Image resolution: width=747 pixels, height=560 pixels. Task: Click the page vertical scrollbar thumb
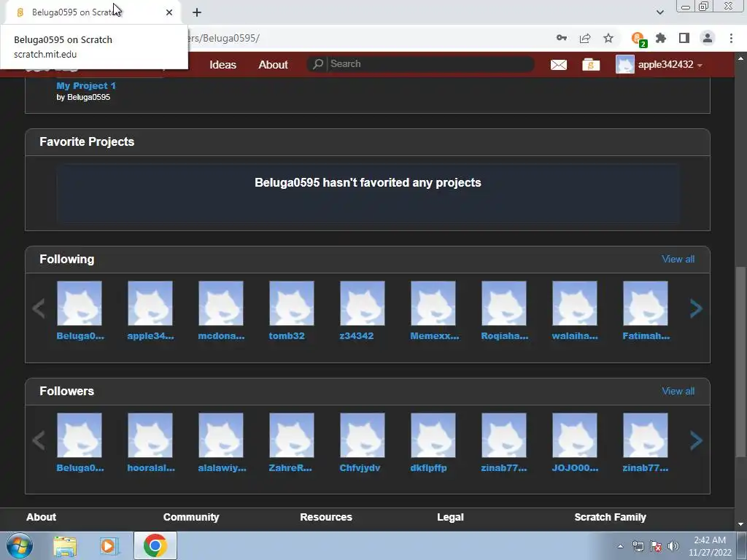click(740, 362)
